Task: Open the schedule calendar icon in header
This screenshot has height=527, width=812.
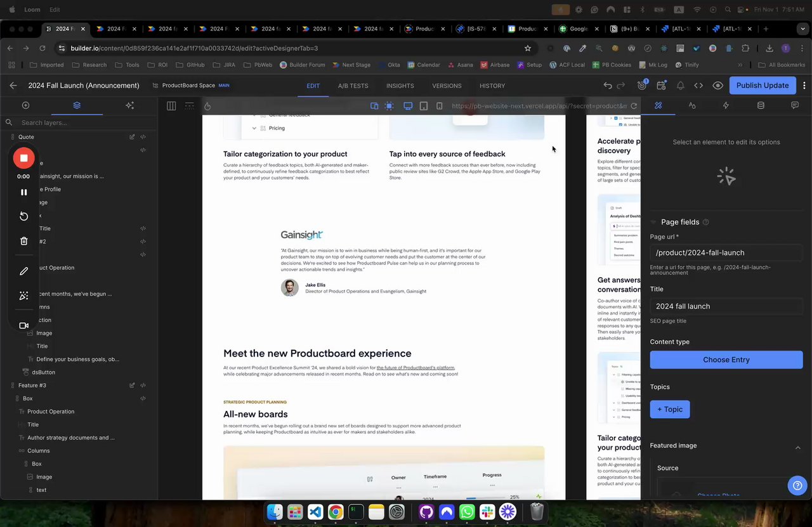Action: coord(661,86)
